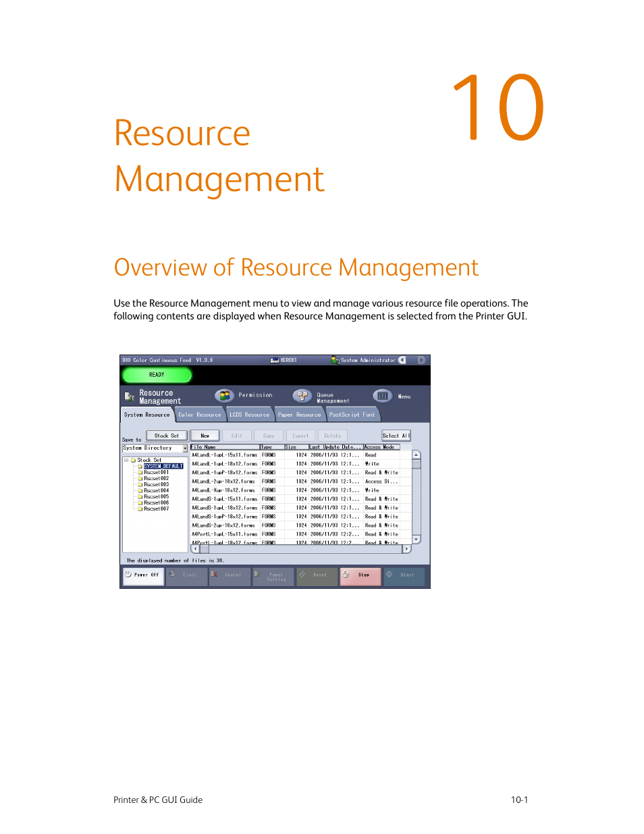The height and width of the screenshot is (834, 644).
Task: Switch to the LCDS Resource tab
Action: coord(249,415)
